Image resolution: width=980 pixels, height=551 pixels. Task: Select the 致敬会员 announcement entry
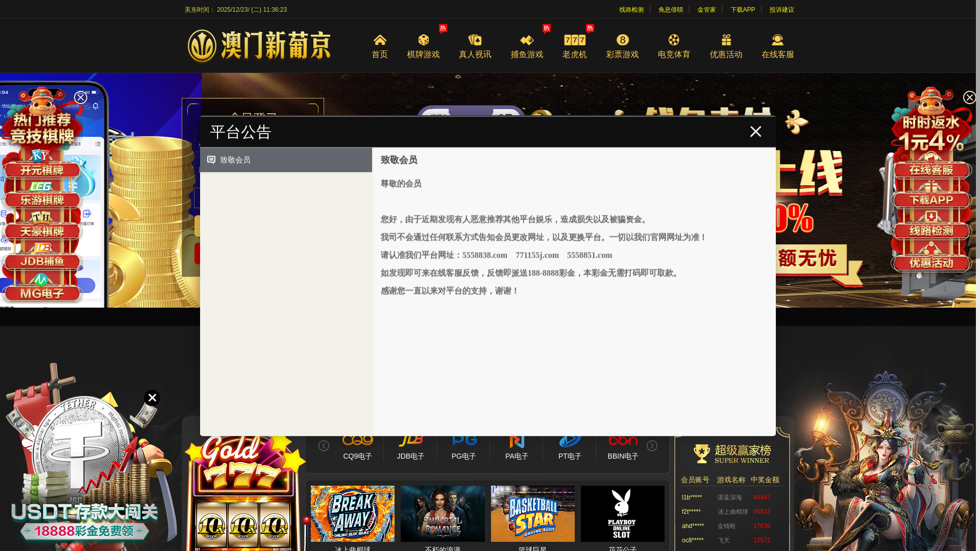point(286,160)
